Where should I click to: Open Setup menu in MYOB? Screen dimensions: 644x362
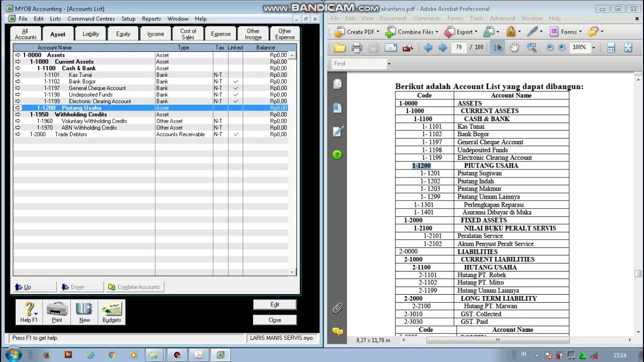(x=128, y=19)
